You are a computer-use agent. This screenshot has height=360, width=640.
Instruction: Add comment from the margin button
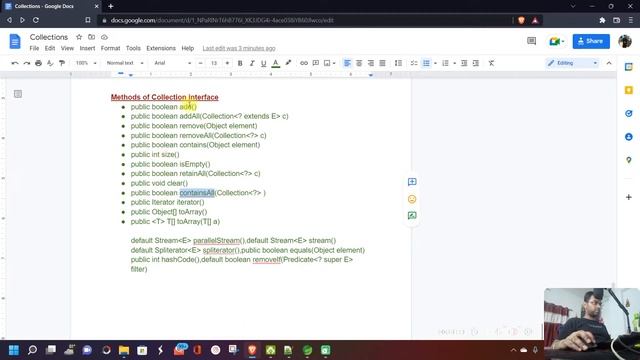(412, 182)
